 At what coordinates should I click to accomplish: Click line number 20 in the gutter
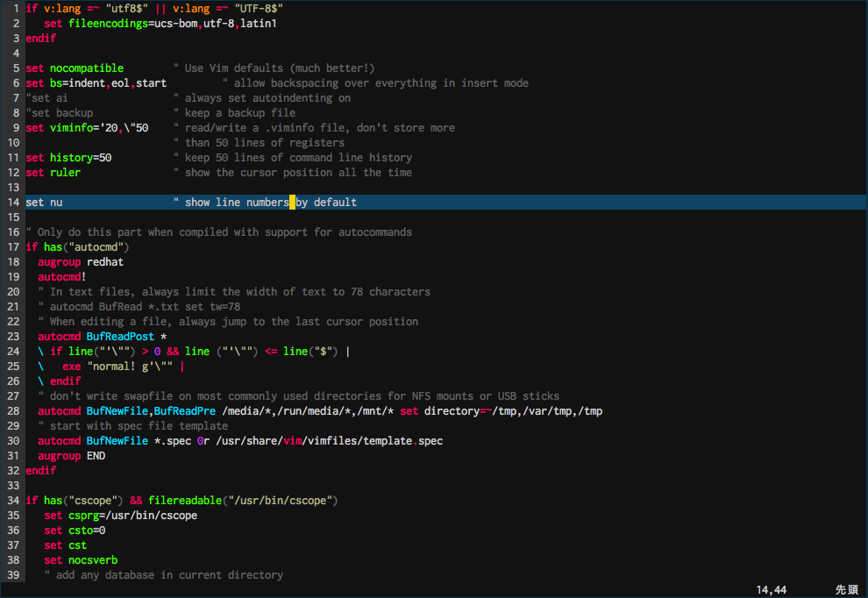[x=13, y=292]
